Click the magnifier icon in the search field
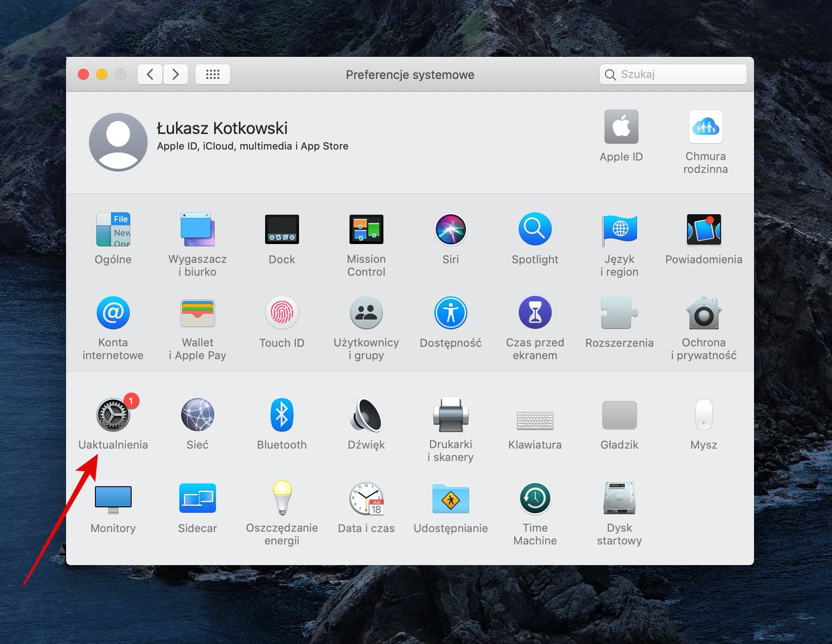This screenshot has height=644, width=832. coord(610,75)
